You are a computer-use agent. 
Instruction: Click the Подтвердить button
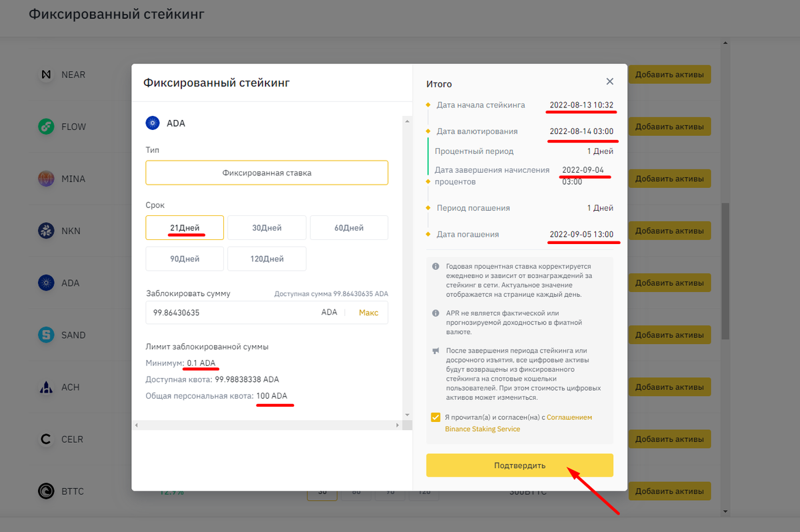coord(519,465)
